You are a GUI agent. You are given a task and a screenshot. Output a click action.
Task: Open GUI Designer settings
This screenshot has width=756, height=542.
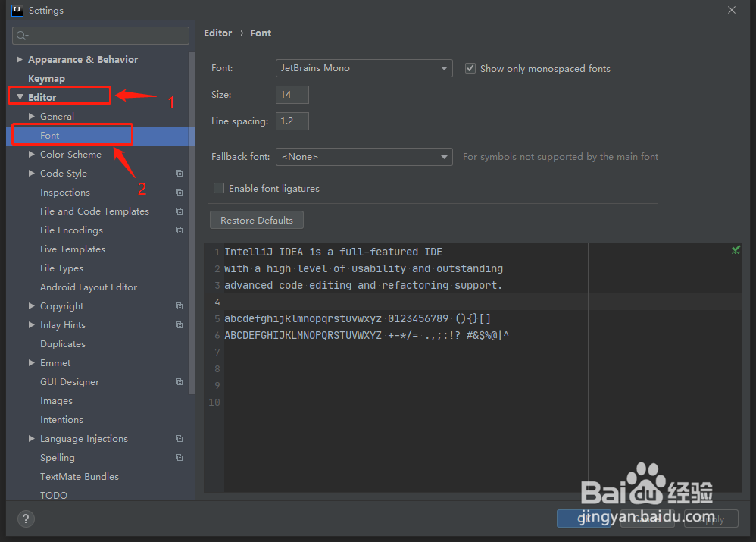coord(70,382)
